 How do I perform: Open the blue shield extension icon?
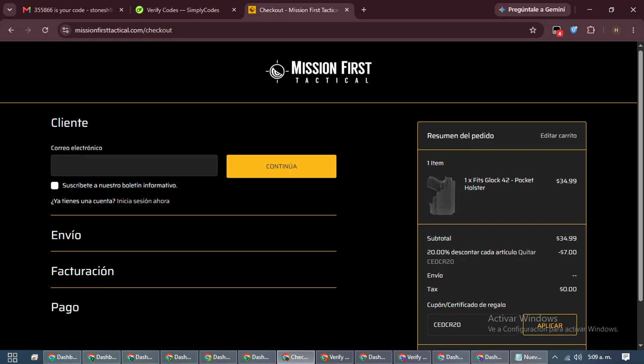[x=574, y=30]
